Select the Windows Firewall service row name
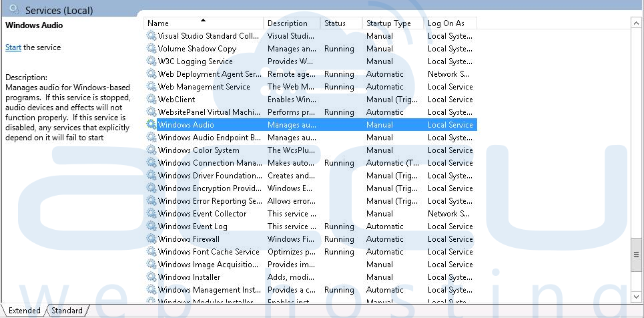Viewport: 644px width, 318px height. click(188, 239)
